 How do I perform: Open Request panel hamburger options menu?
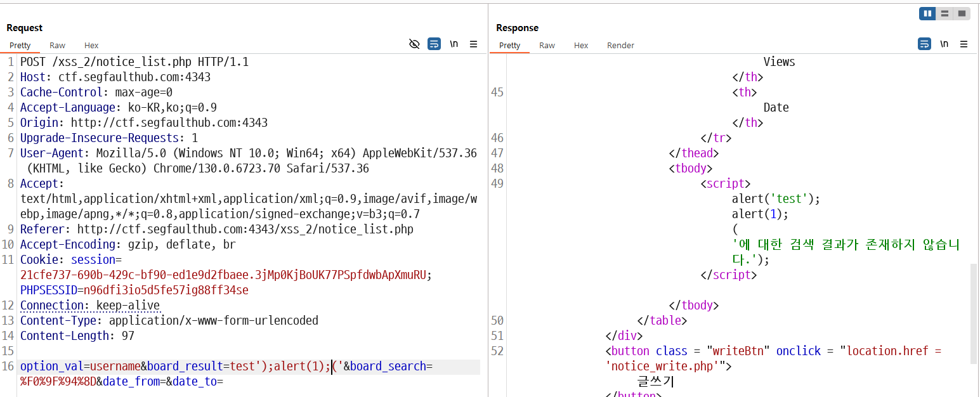pyautogui.click(x=473, y=44)
